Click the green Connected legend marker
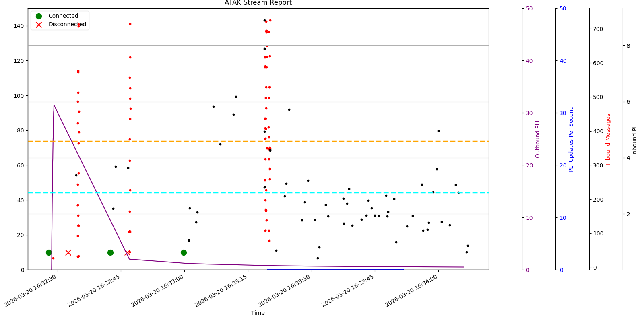Screen dimensions: 644x322 pos(39,16)
